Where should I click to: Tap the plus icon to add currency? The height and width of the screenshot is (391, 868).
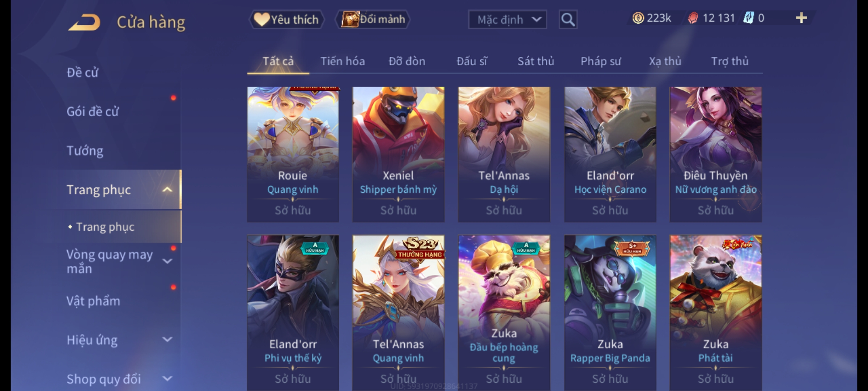[801, 18]
